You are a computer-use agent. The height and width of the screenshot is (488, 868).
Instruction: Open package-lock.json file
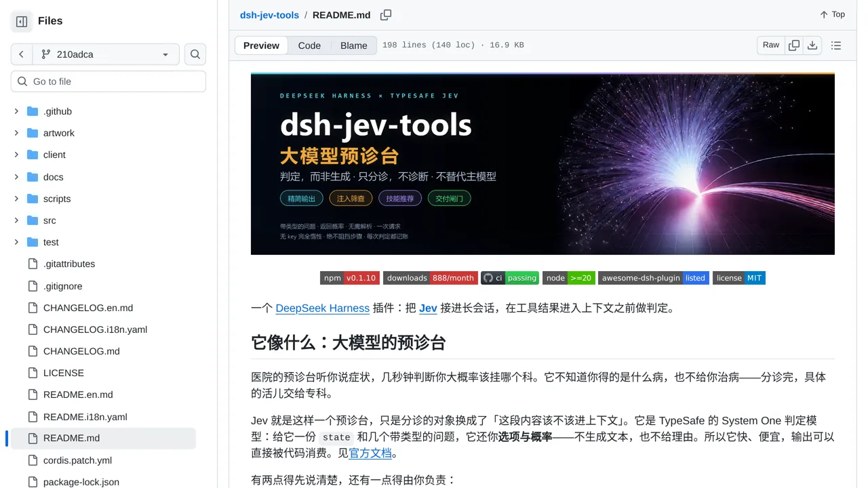pos(81,482)
